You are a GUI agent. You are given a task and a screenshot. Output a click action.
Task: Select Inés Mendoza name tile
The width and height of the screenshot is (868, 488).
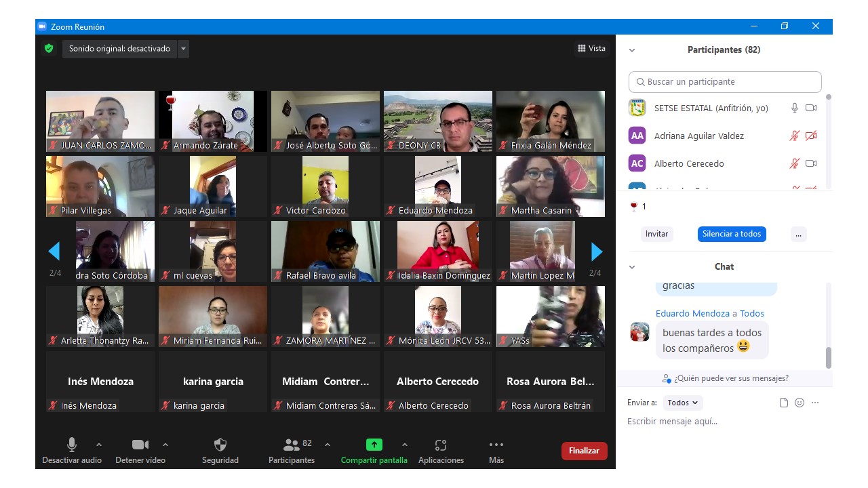(100, 382)
